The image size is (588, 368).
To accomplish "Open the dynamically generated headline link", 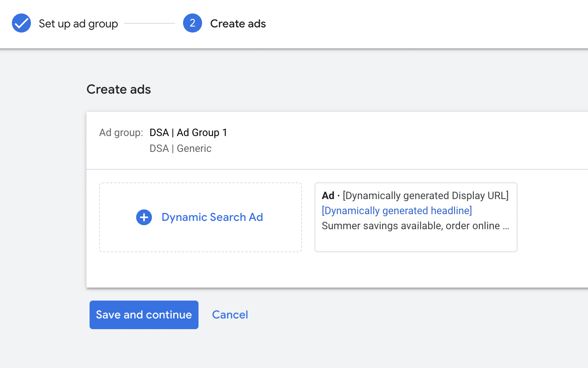I will pyautogui.click(x=397, y=211).
